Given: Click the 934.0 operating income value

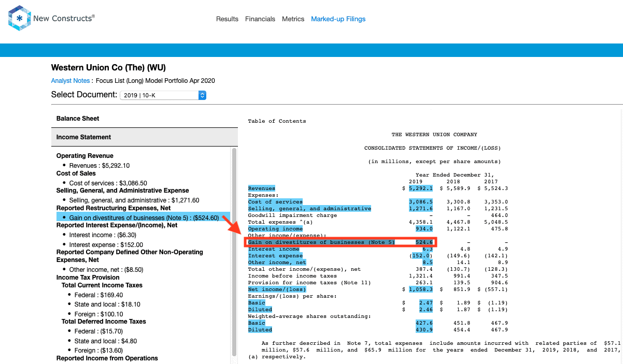Looking at the screenshot, I should click(x=424, y=229).
